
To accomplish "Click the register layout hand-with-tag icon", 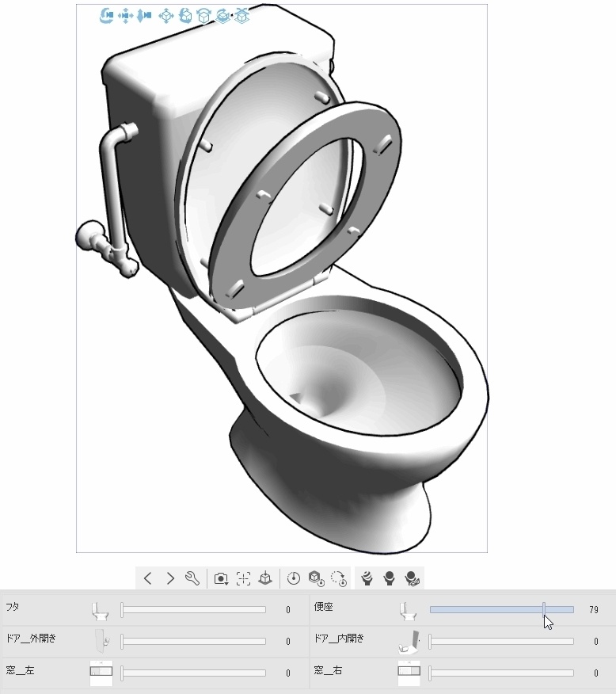I will 413,578.
